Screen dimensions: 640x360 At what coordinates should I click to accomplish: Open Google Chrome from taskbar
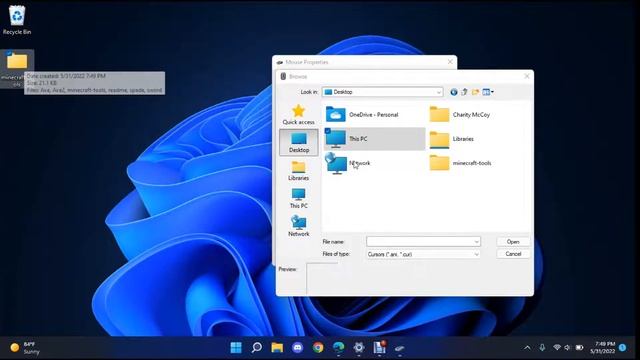pos(318,347)
